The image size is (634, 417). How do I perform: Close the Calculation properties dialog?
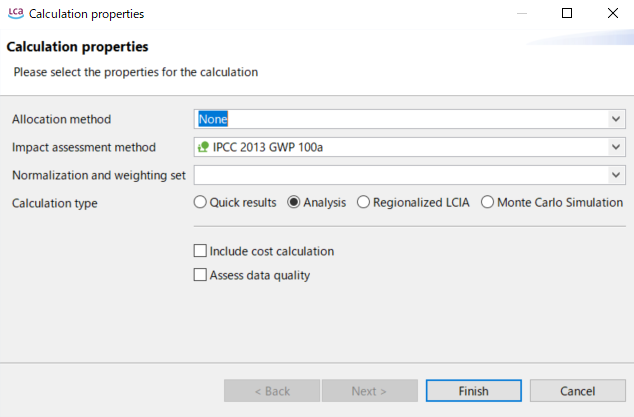613,13
